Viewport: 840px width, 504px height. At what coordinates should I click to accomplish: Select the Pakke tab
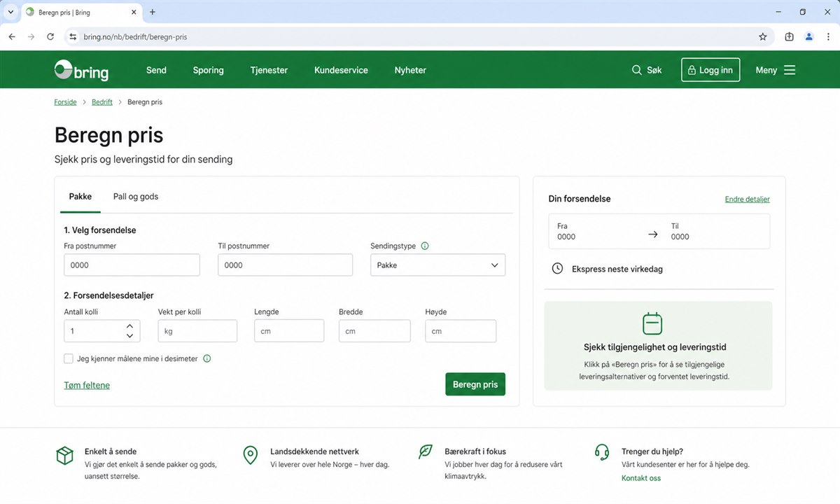pos(80,197)
